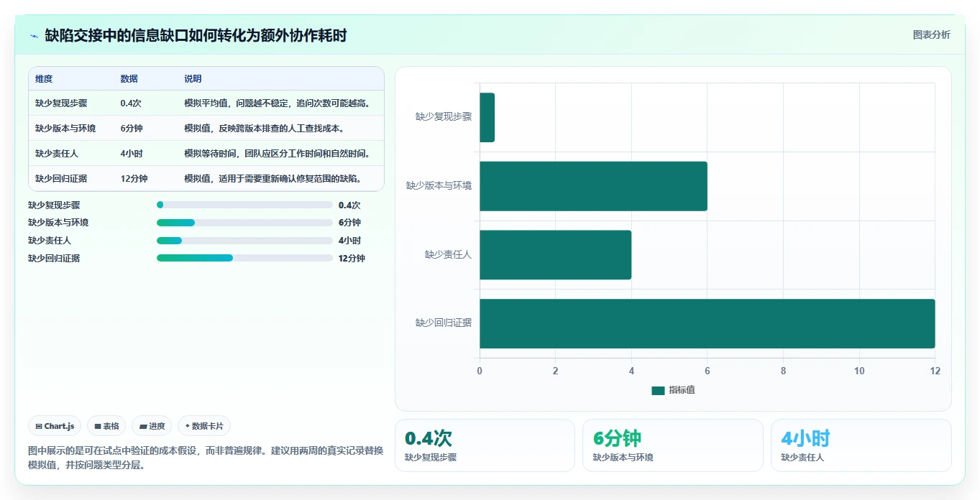Click table value 6分钟
The height and width of the screenshot is (500, 980).
pos(132,129)
